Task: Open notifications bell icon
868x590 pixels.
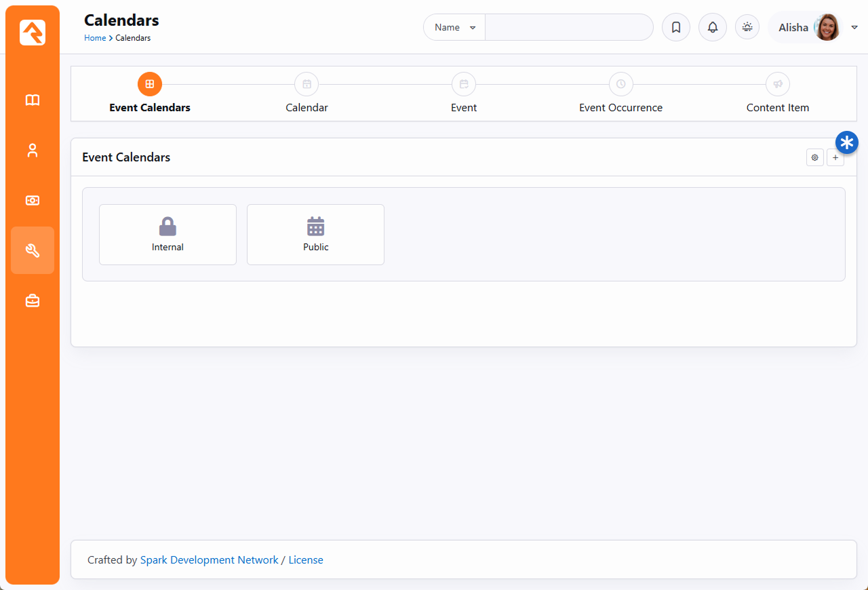Action: point(712,28)
